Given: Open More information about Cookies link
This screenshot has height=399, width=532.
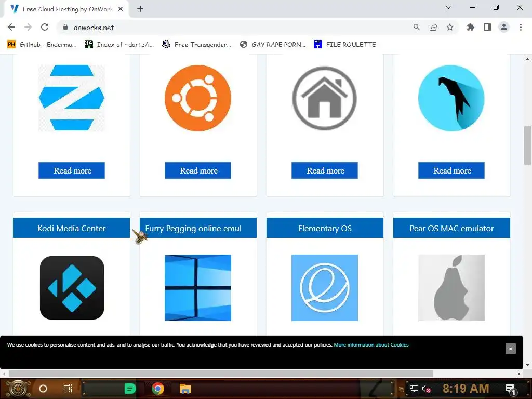Looking at the screenshot, I should click(371, 345).
